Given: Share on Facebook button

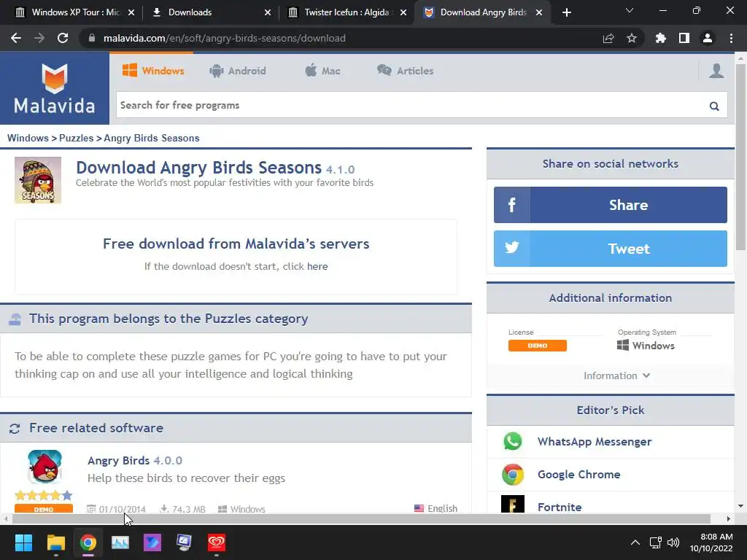Looking at the screenshot, I should tap(611, 205).
